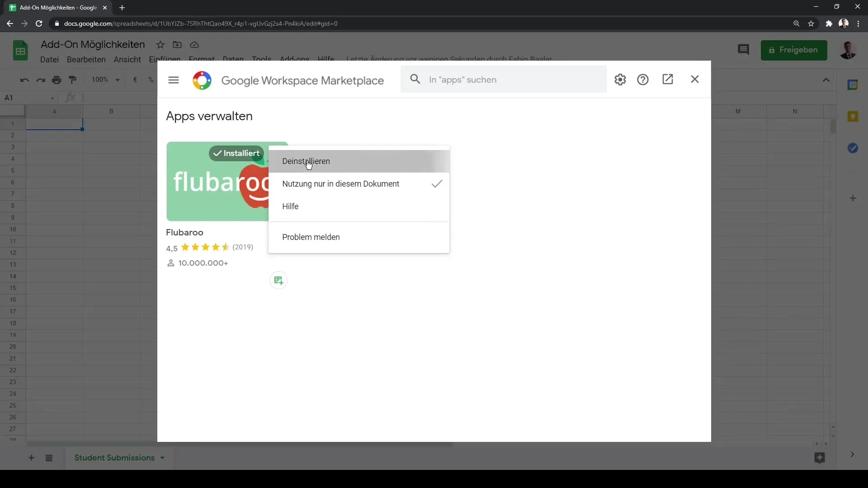868x488 pixels.
Task: Click the Freigeben share button
Action: [x=794, y=50]
